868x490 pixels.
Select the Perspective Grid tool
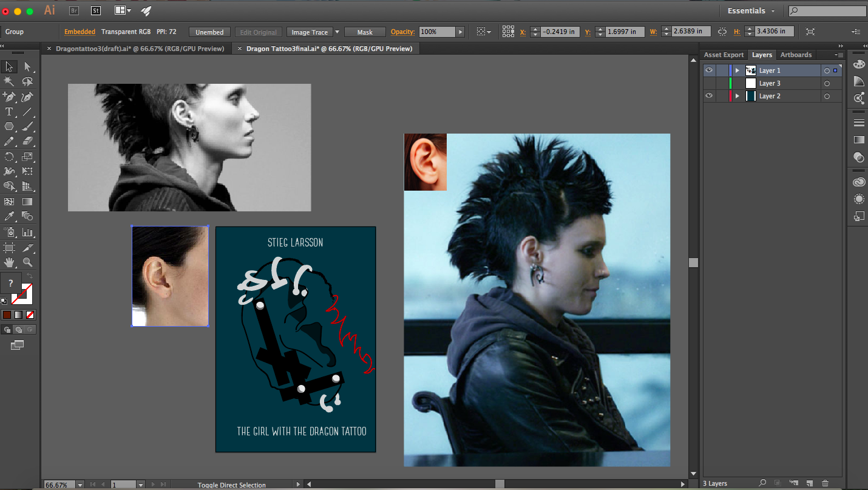[27, 186]
